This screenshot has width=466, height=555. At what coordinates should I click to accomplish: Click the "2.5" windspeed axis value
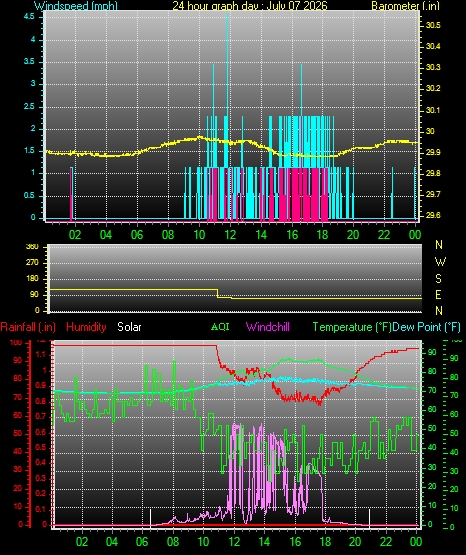coord(29,107)
